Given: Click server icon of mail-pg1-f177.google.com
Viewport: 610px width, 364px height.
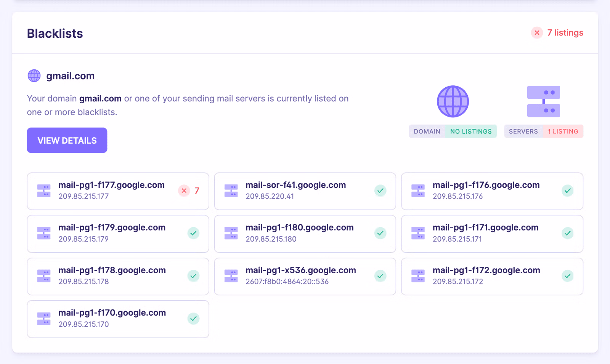Looking at the screenshot, I should [x=44, y=191].
